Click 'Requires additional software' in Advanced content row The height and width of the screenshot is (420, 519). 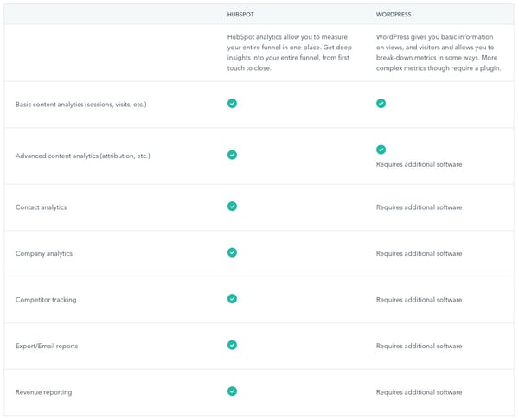(x=419, y=164)
